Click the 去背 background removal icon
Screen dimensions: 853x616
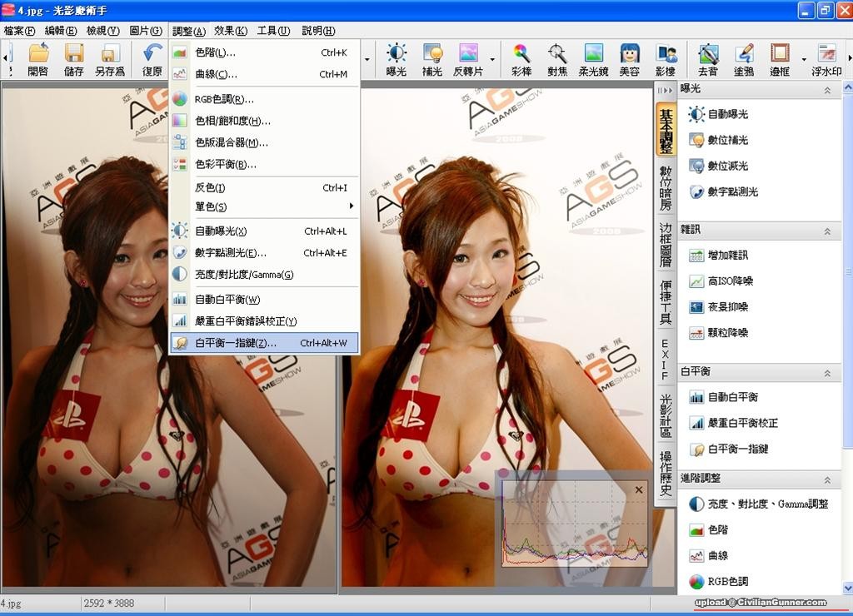708,59
